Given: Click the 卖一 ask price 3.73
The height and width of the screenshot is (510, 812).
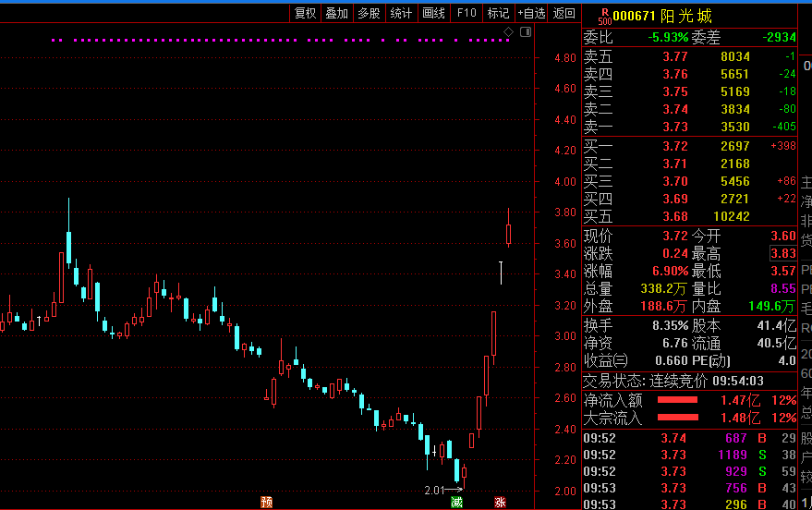Looking at the screenshot, I should pyautogui.click(x=674, y=127).
